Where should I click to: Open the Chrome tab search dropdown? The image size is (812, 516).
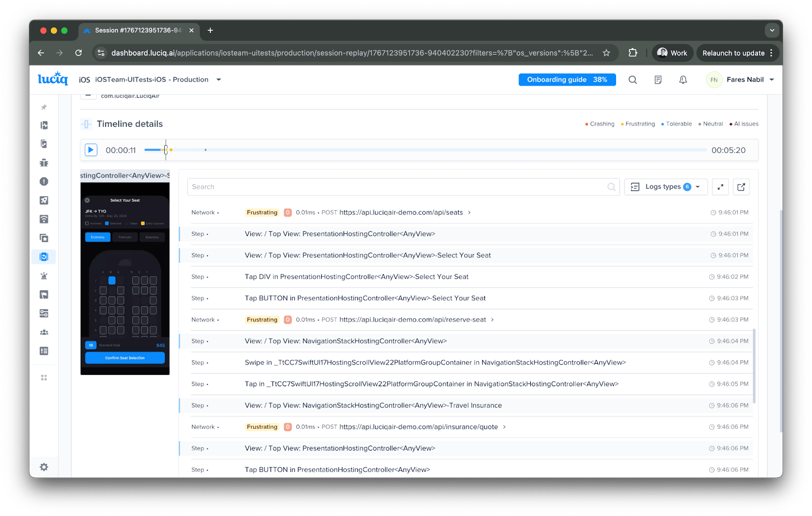[772, 30]
